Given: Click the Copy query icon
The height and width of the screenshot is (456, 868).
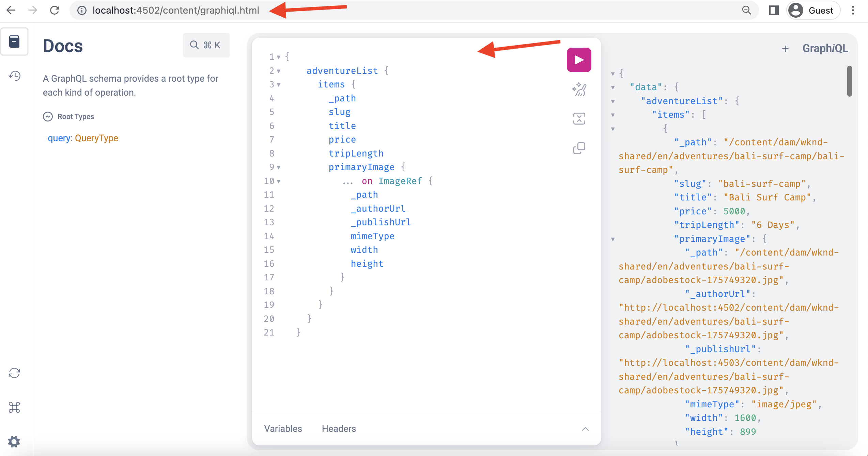Looking at the screenshot, I should (x=579, y=148).
